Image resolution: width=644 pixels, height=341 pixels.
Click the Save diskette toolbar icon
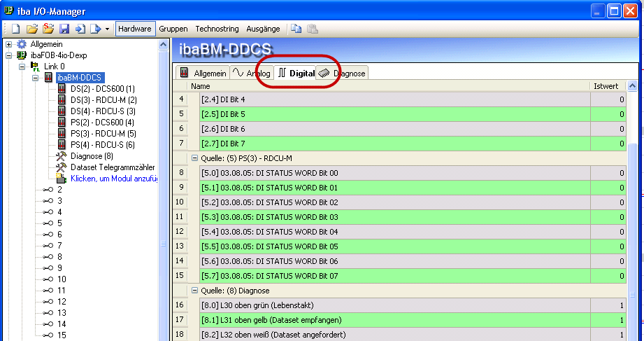click(64, 29)
